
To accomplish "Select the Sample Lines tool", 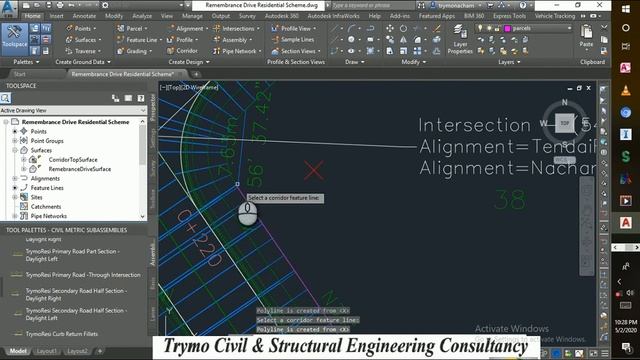I will [293, 40].
